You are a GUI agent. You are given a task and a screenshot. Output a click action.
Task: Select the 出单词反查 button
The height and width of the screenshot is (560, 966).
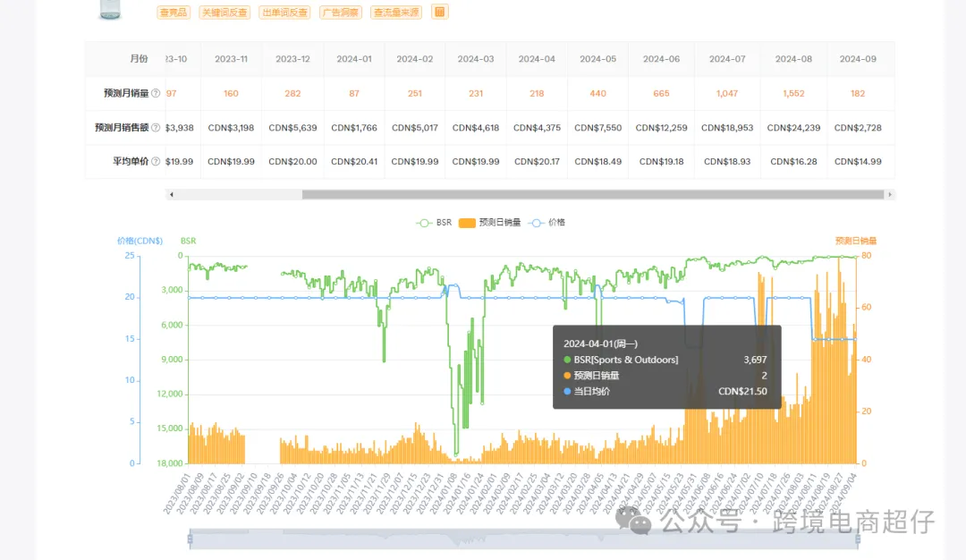click(x=284, y=13)
